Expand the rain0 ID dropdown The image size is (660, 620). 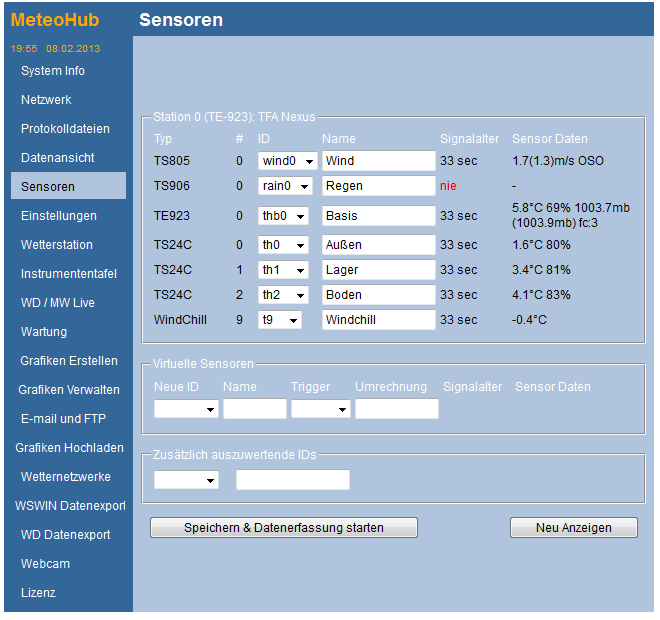coord(285,186)
